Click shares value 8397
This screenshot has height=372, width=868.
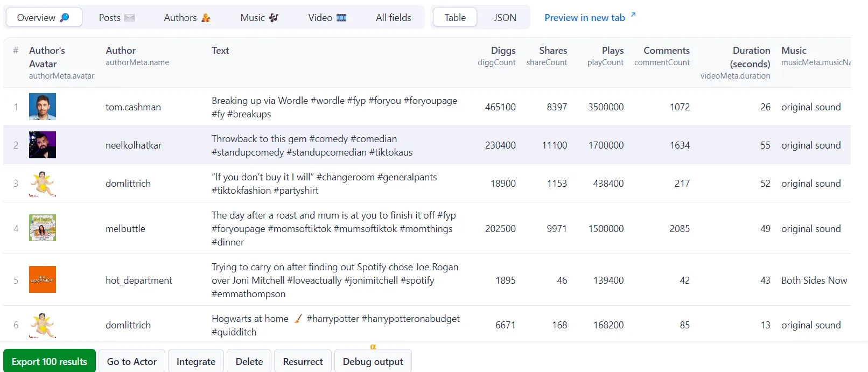[x=557, y=107]
